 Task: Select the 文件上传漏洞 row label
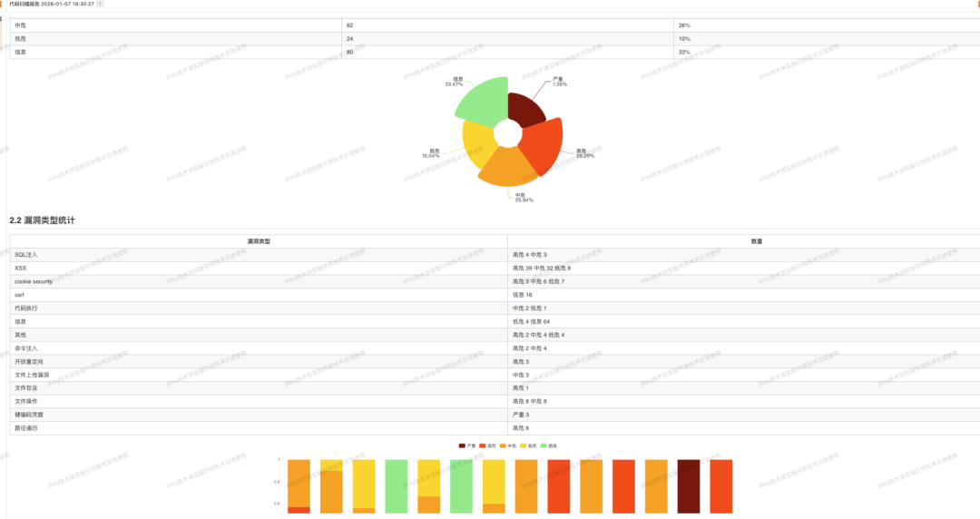coord(32,375)
